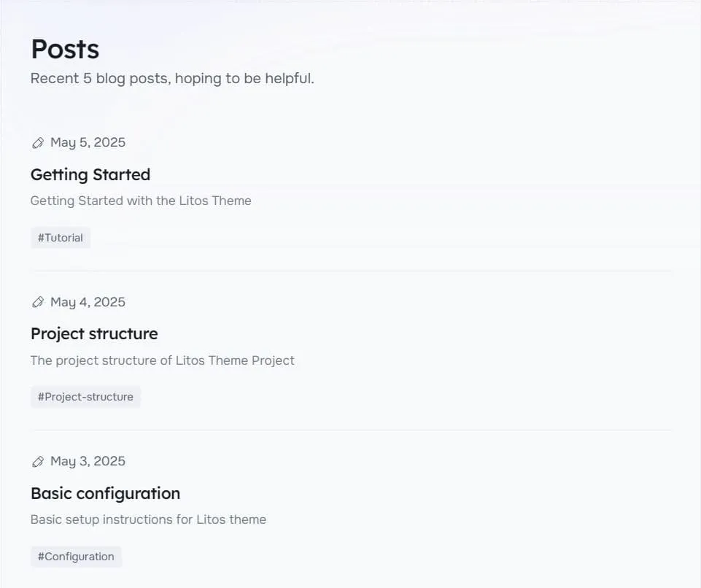Click the May 4, 2025 date
The height and width of the screenshot is (588, 701).
pyautogui.click(x=88, y=302)
